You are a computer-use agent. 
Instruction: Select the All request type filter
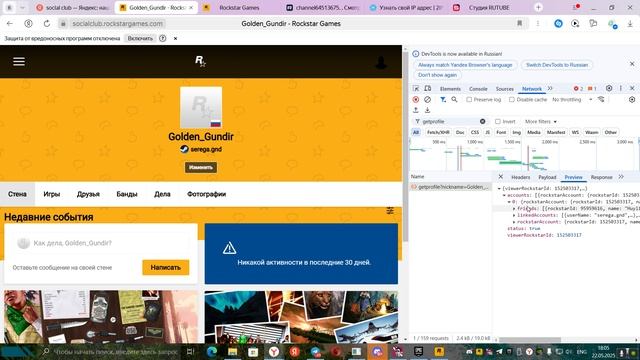pyautogui.click(x=416, y=132)
